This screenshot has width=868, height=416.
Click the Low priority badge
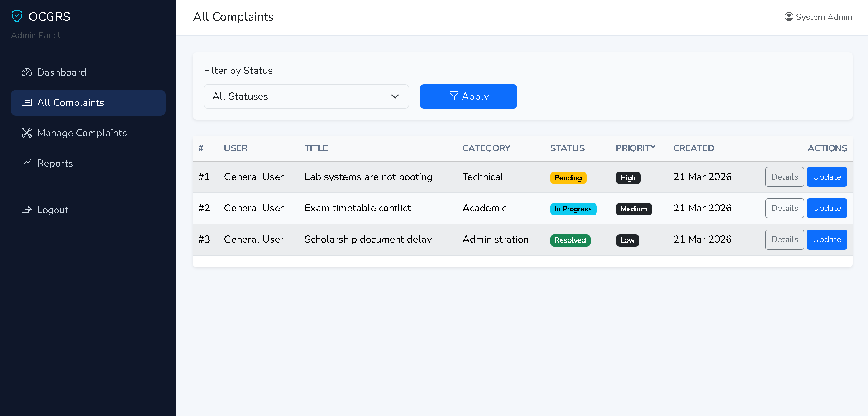(627, 240)
